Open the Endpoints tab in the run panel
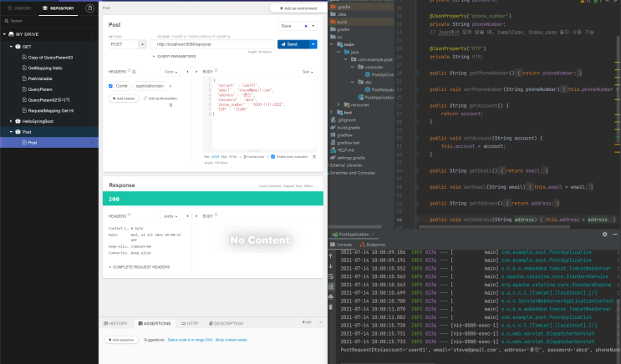621x364 pixels. click(x=372, y=245)
